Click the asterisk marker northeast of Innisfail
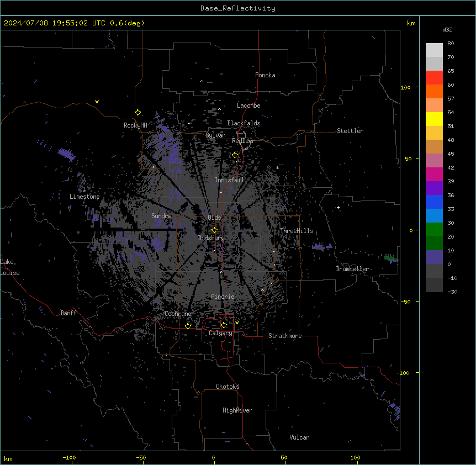The height and width of the screenshot is (465, 476). tap(277, 167)
